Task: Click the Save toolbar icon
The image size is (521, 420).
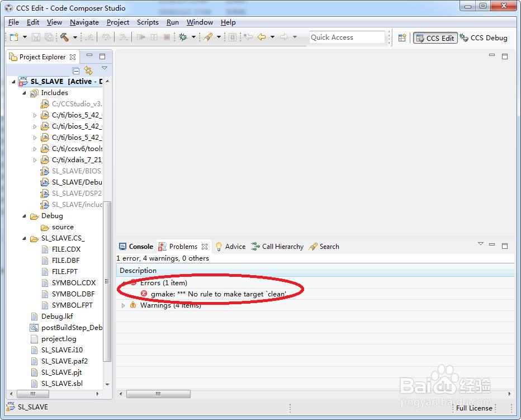Action: click(36, 37)
